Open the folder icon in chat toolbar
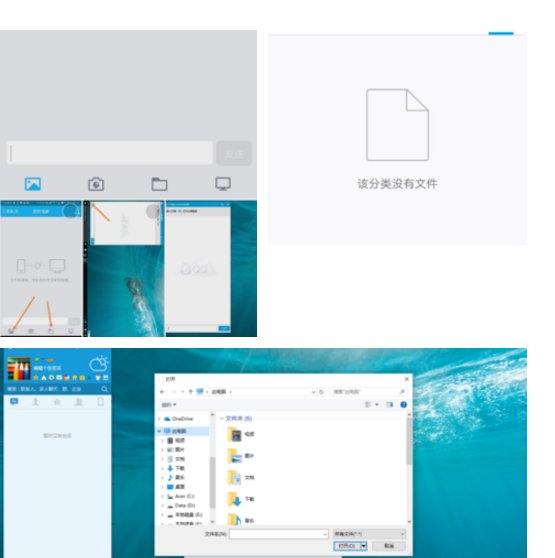This screenshot has height=558, width=555. click(159, 184)
